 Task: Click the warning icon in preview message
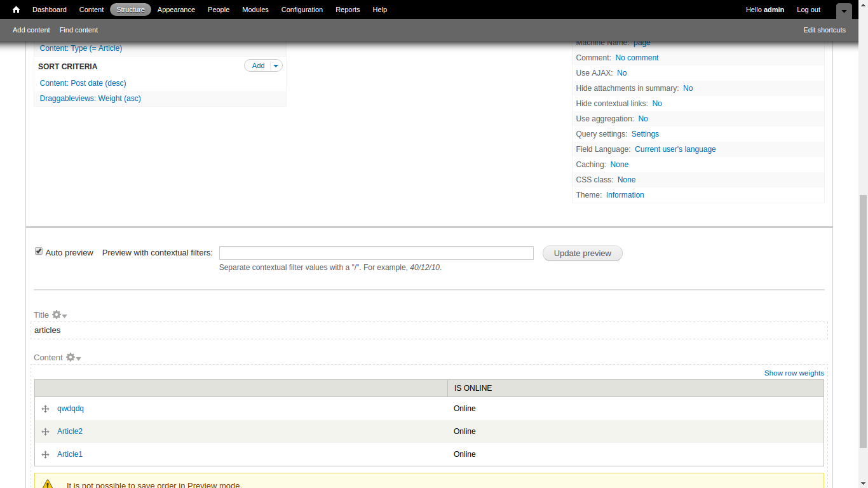[48, 484]
